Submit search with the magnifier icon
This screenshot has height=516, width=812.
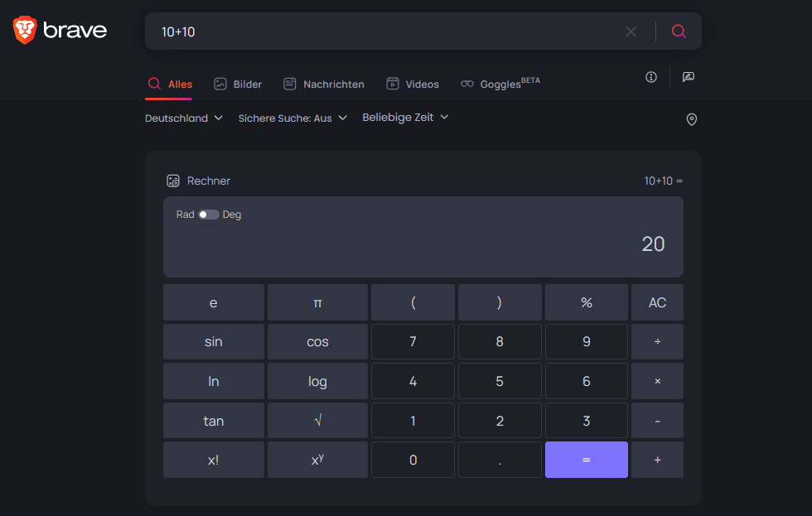679,31
